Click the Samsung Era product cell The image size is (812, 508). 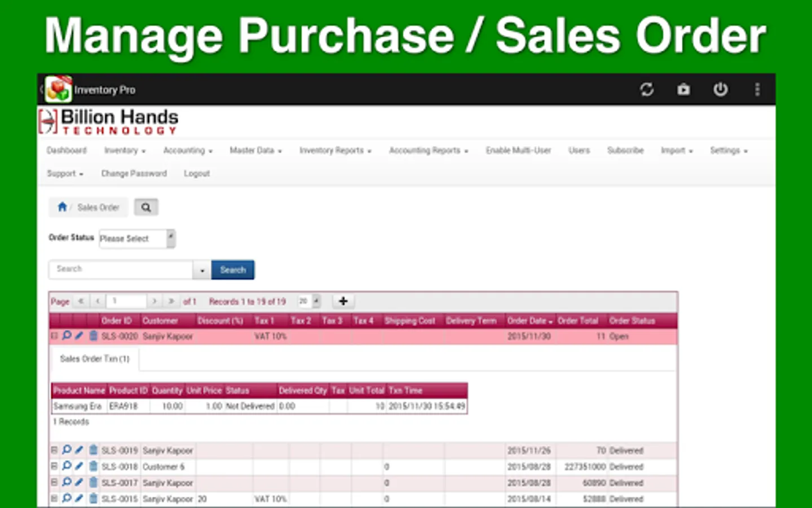click(78, 406)
